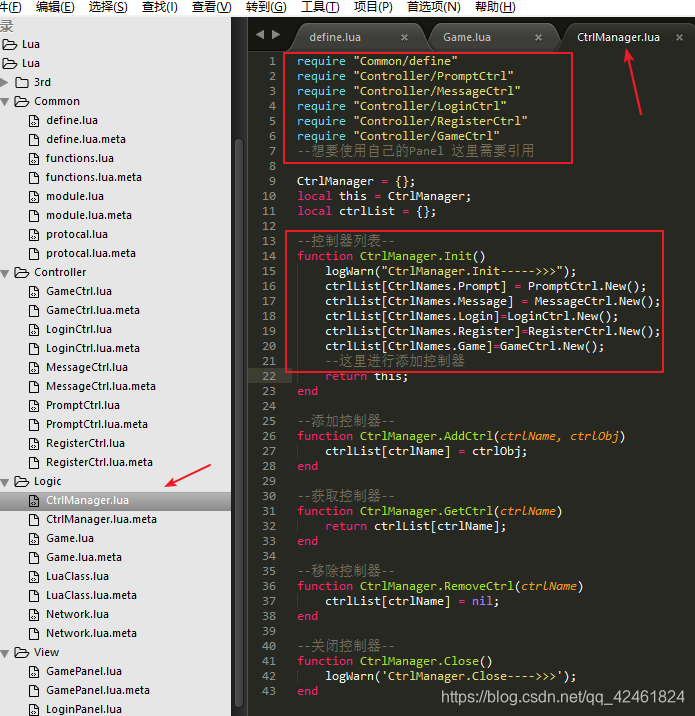This screenshot has height=716, width=695.
Task: Open LuaClass.lua.meta in the sidebar
Action: tap(91, 595)
